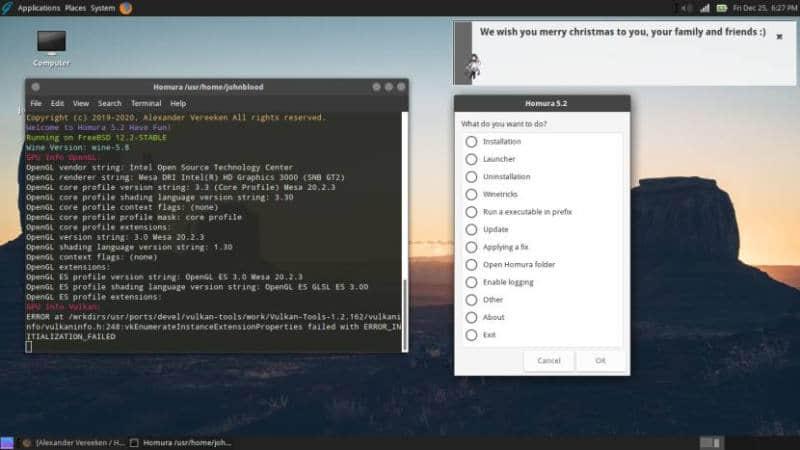Open the Terminal menu in menu bar
This screenshot has height=450, width=800.
pyautogui.click(x=145, y=103)
